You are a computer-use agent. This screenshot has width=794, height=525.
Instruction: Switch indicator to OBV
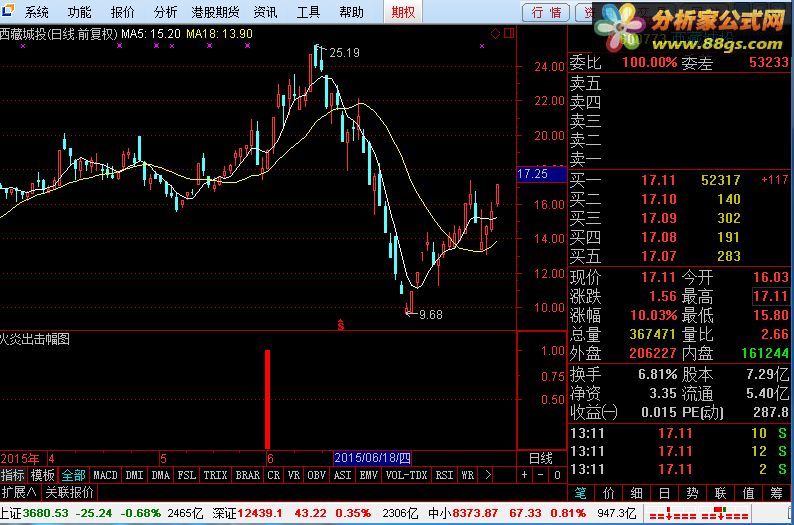pyautogui.click(x=316, y=475)
